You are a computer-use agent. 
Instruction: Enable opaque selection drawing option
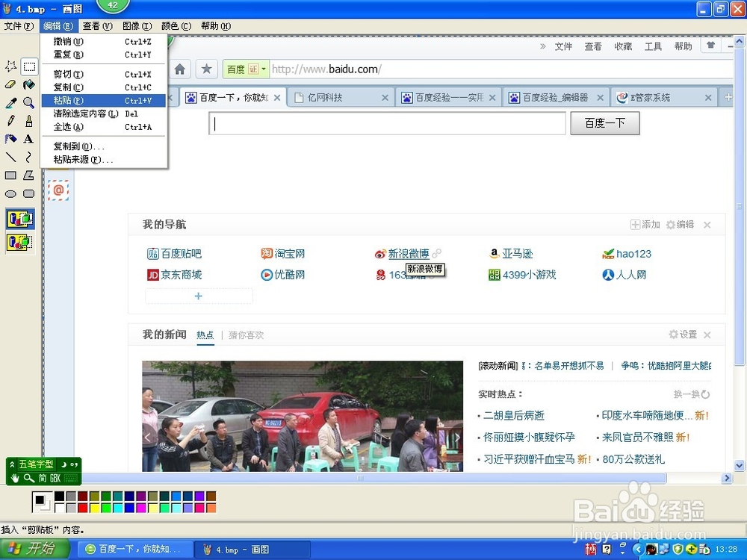coord(20,219)
